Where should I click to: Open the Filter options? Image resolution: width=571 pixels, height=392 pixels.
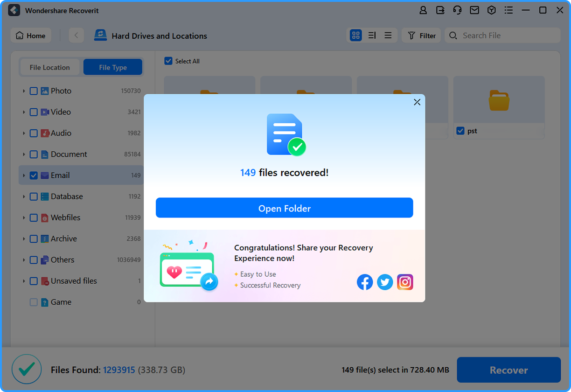coord(421,35)
